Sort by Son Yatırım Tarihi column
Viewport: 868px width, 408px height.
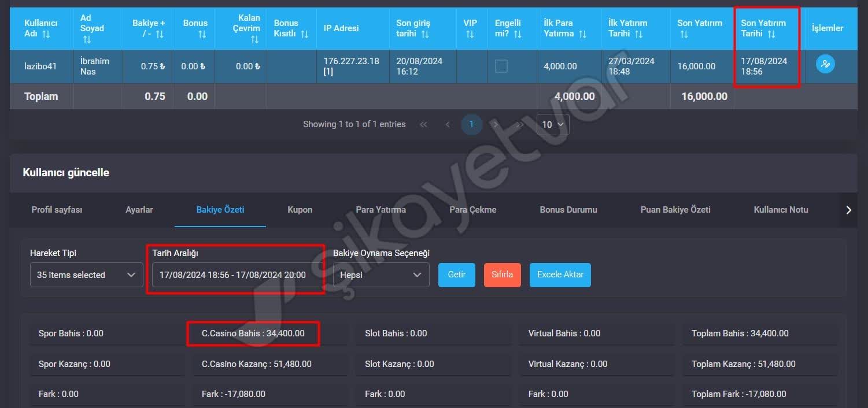[x=771, y=34]
